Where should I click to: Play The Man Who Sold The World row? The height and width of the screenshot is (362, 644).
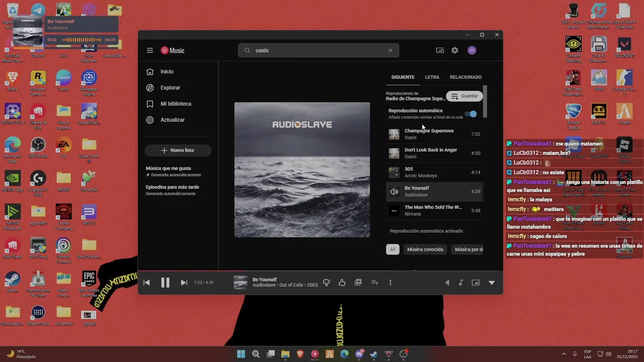pos(435,211)
